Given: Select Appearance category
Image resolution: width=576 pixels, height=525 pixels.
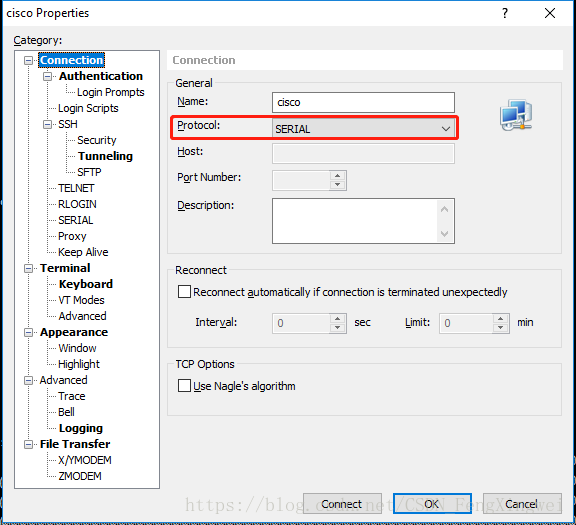Looking at the screenshot, I should tap(74, 332).
